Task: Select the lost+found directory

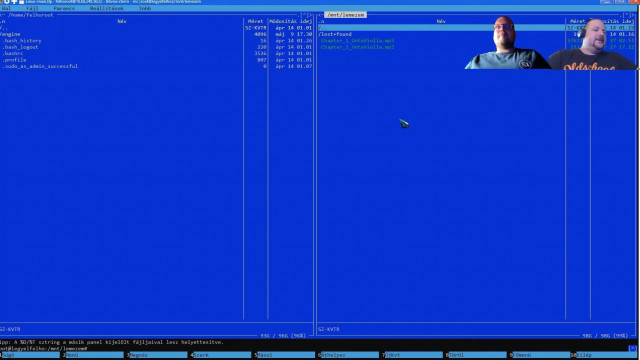Action: pyautogui.click(x=335, y=34)
